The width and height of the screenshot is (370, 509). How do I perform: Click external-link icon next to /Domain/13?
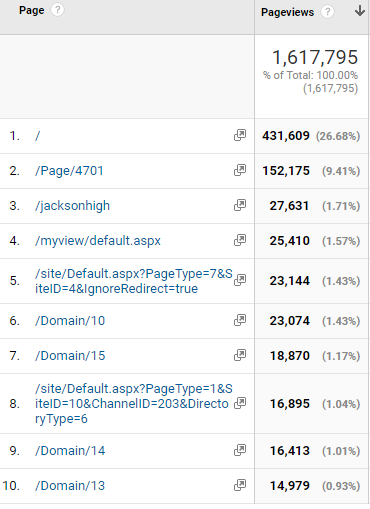click(x=240, y=485)
